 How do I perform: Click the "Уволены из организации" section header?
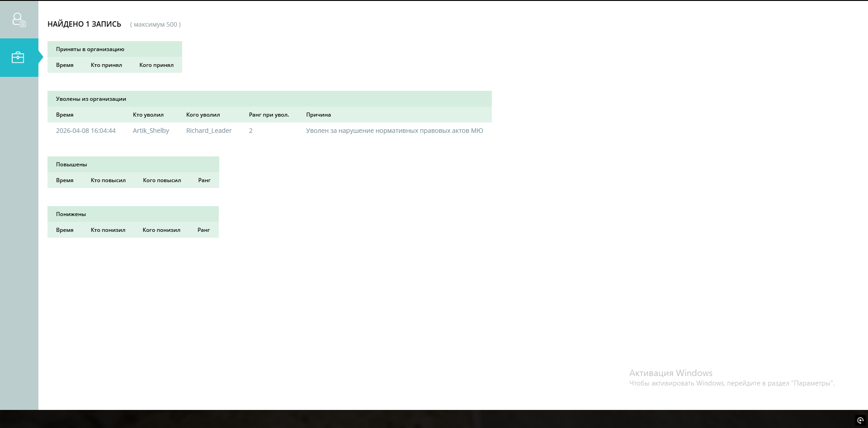tap(91, 99)
